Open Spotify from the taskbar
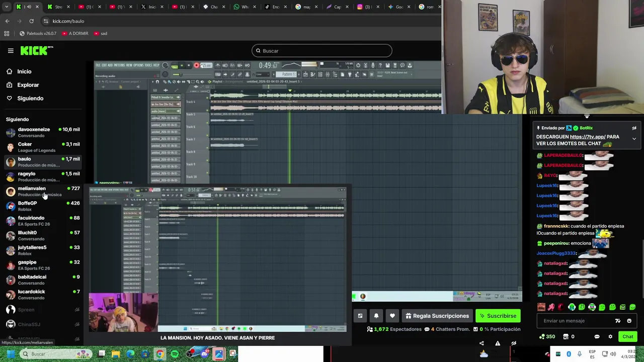Viewport: 644px width, 362px height. pos(175,354)
